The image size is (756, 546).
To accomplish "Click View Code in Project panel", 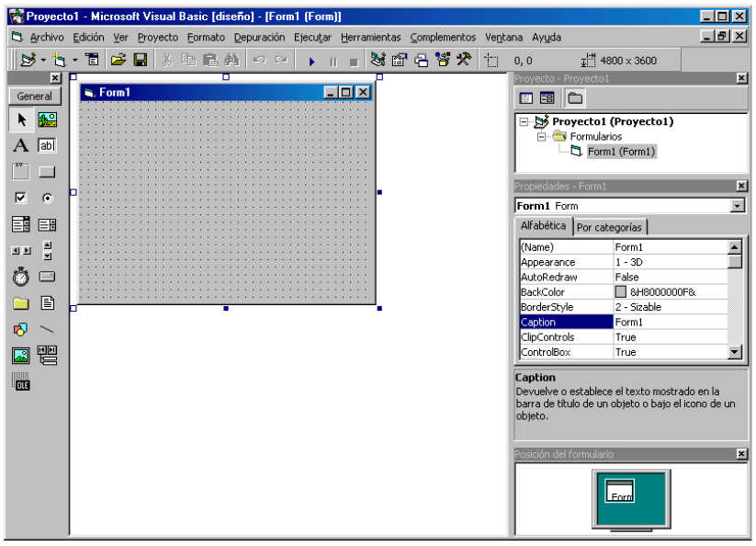I will (x=526, y=98).
